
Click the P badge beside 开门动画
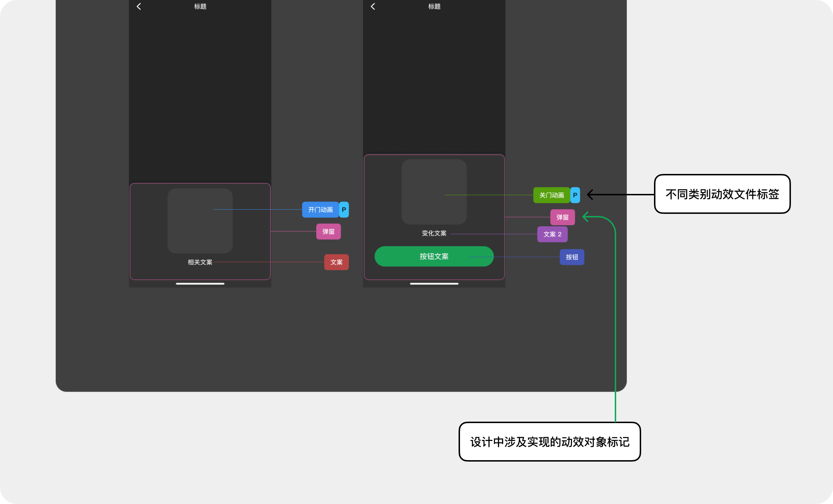pos(344,210)
